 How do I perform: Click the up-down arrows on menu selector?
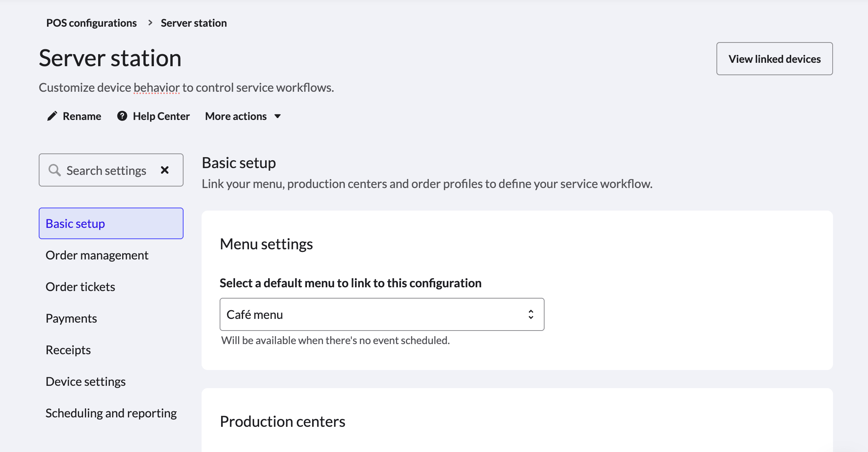[x=531, y=314]
